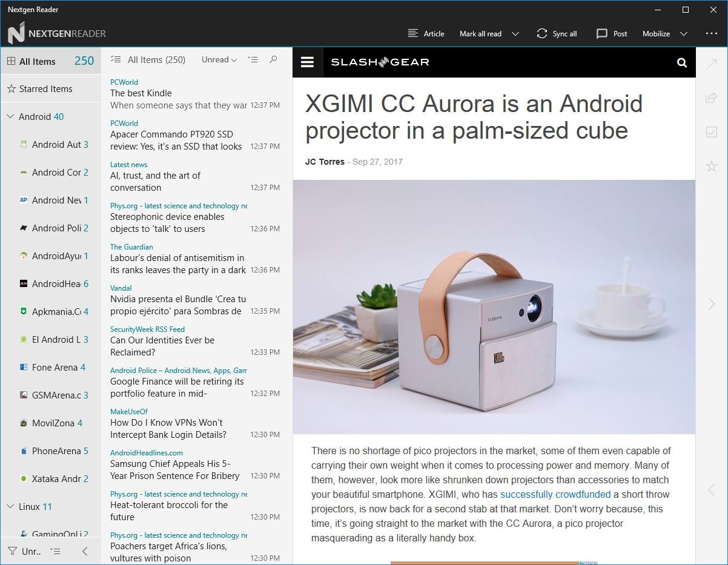Select All Items in the sidebar
The width and height of the screenshot is (728, 565).
tap(51, 61)
